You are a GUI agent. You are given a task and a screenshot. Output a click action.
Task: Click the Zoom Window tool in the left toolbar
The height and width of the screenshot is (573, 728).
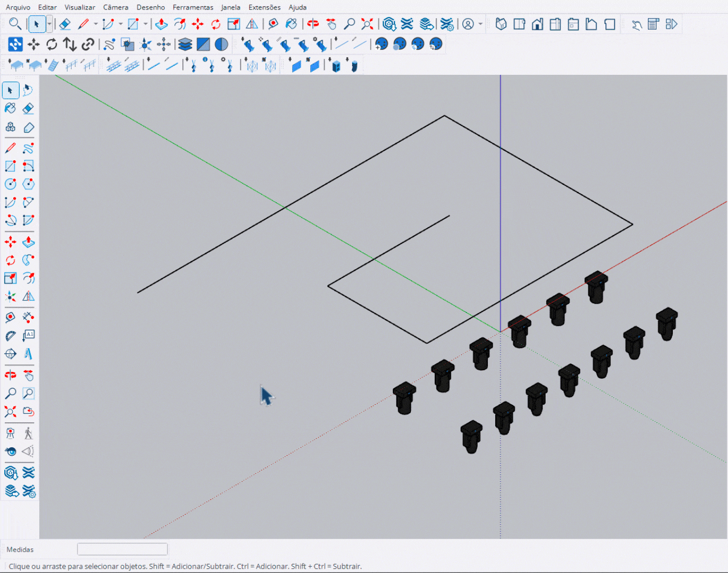pyautogui.click(x=29, y=394)
